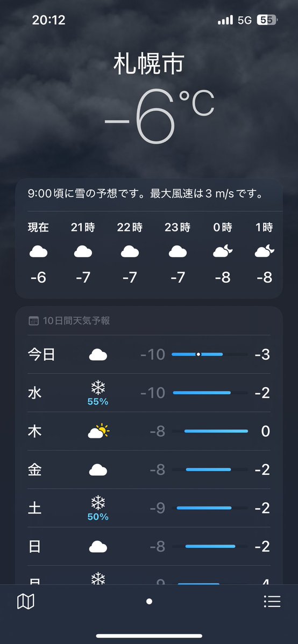Open the map view icon
Image resolution: width=298 pixels, height=644 pixels.
pos(25,602)
